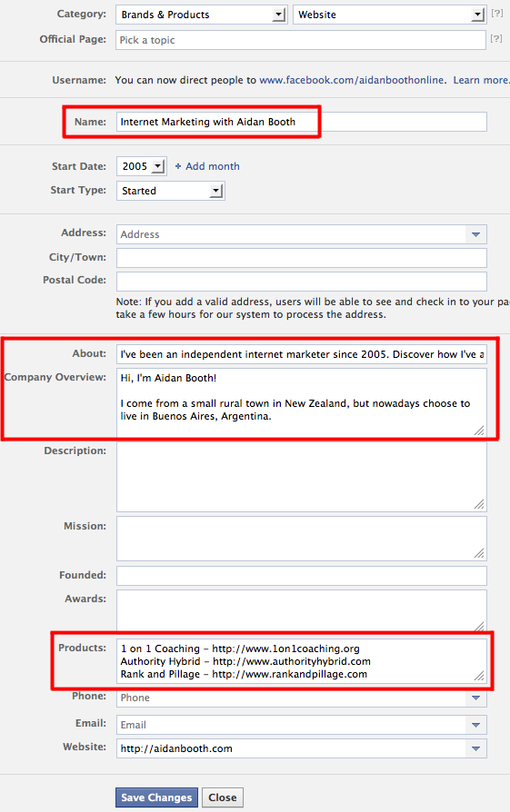Image resolution: width=510 pixels, height=812 pixels.
Task: Click the Name input field
Action: tap(301, 122)
